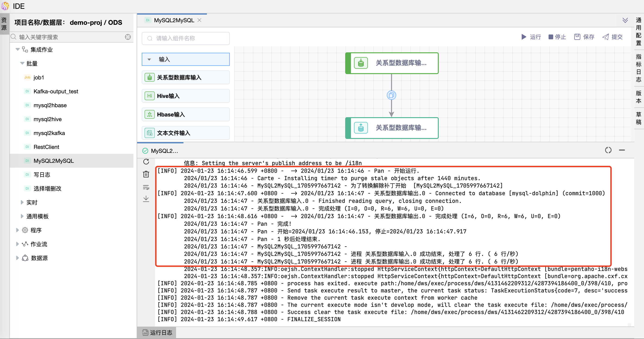Refresh the run log panel
Screen dimensions: 644x339
tap(146, 162)
